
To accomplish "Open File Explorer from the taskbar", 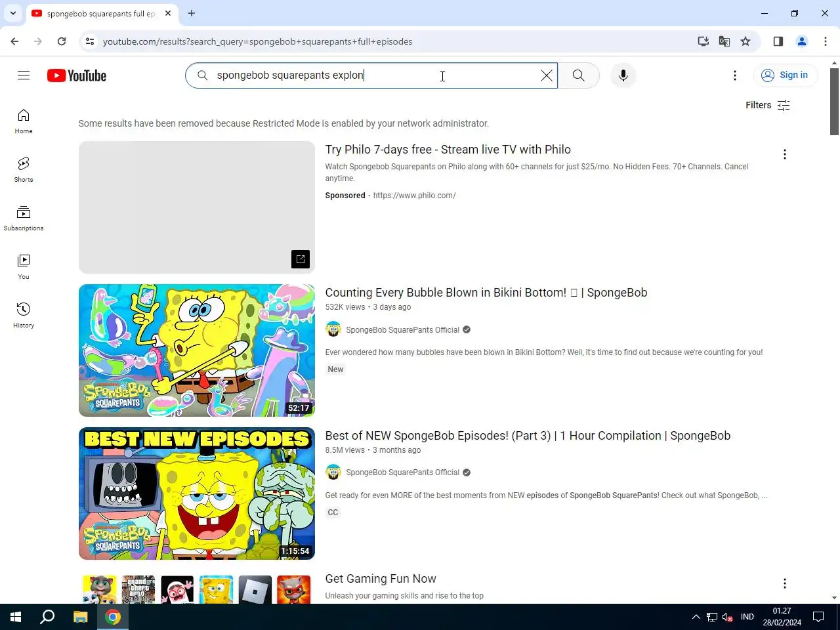I will point(80,617).
